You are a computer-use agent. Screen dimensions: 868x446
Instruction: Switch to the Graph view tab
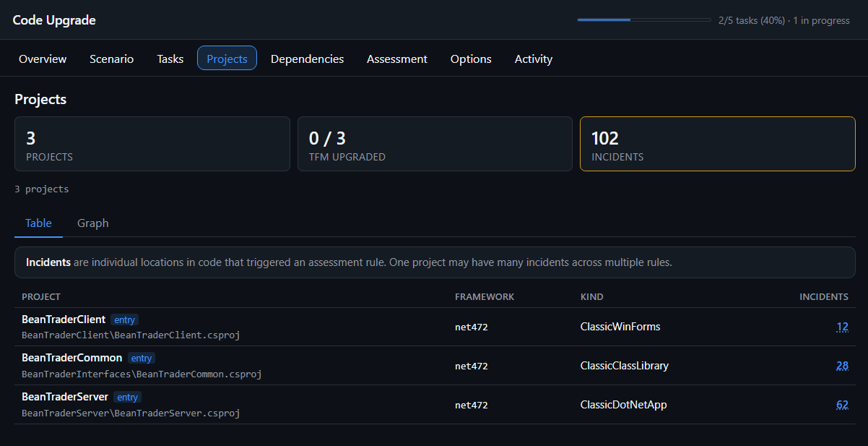click(93, 223)
